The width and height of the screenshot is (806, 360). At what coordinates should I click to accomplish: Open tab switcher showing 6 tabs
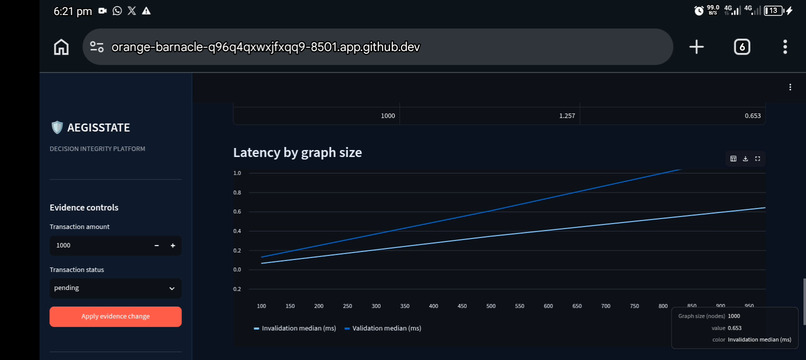pyautogui.click(x=741, y=47)
